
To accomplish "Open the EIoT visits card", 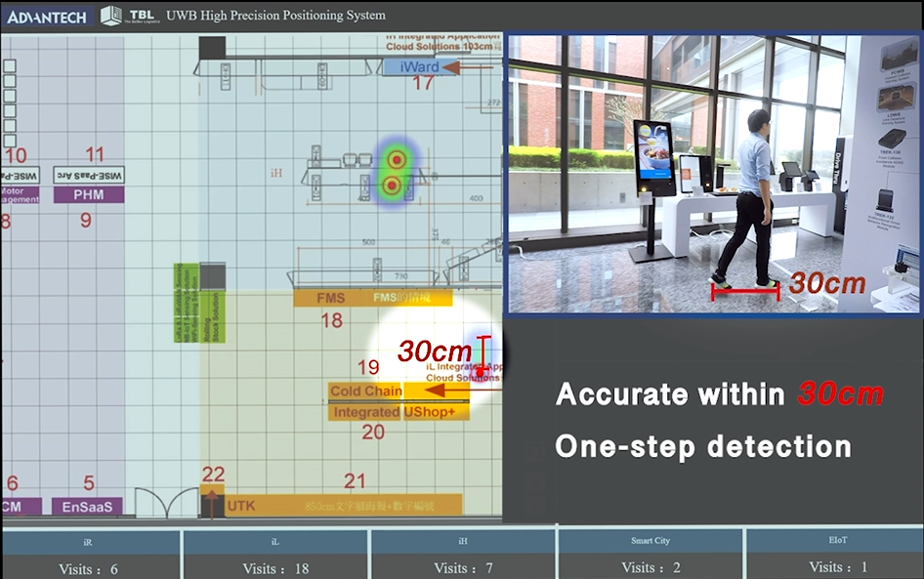I will click(x=835, y=555).
